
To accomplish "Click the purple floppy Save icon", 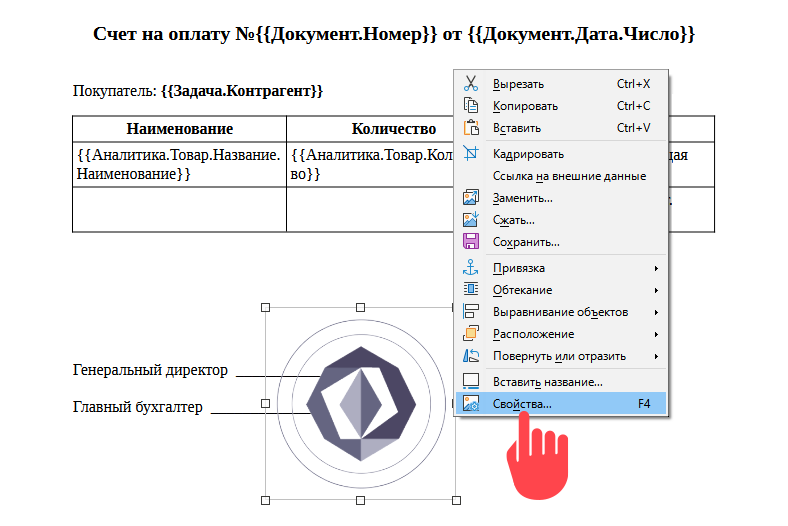I will [471, 242].
